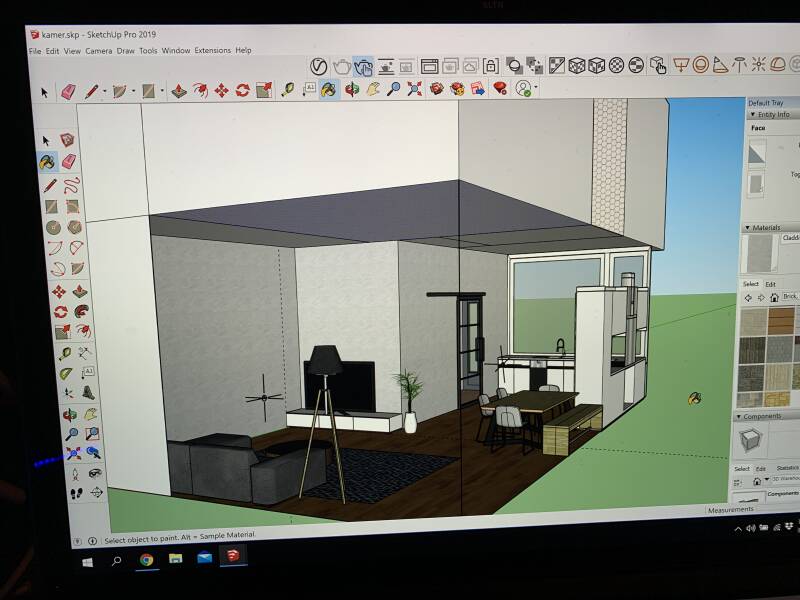Click the Windows Start button
The image size is (800, 600).
point(87,563)
